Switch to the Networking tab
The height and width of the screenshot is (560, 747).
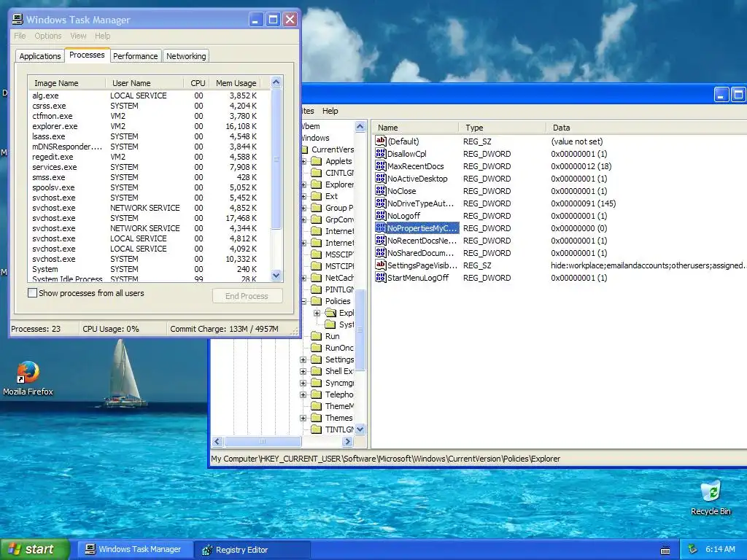[x=186, y=55]
